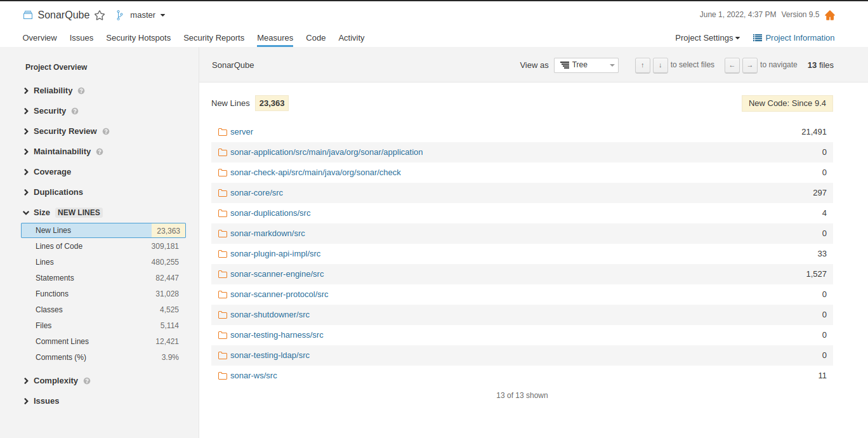Screen dimensions: 868x438
Task: Click the home icon next to Version 9.5
Action: pos(830,15)
